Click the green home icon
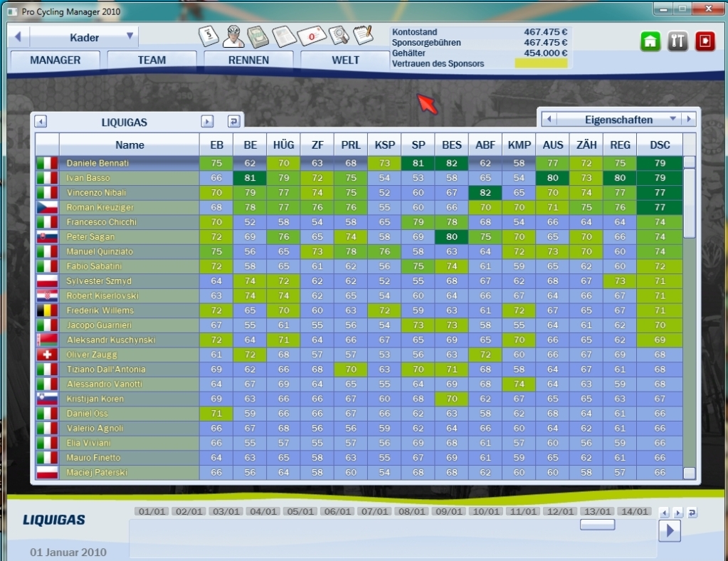The width and height of the screenshot is (728, 561). pyautogui.click(x=650, y=41)
